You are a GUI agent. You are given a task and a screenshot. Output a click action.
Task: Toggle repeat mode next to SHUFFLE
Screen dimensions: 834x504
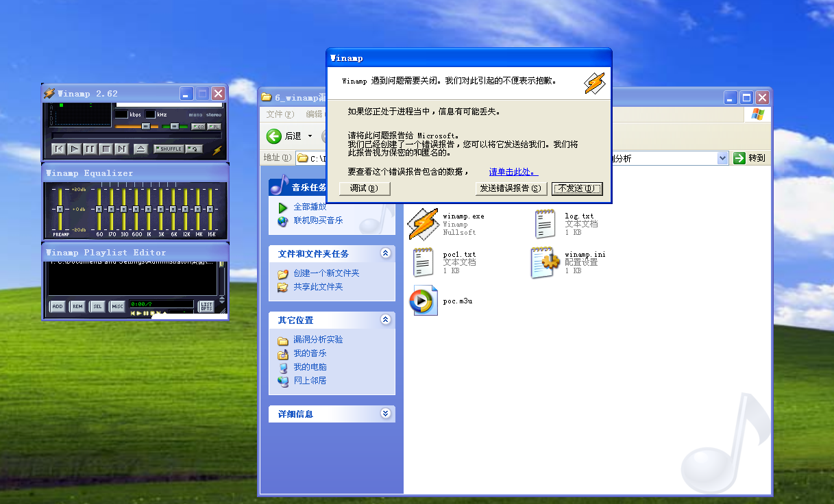point(194,149)
